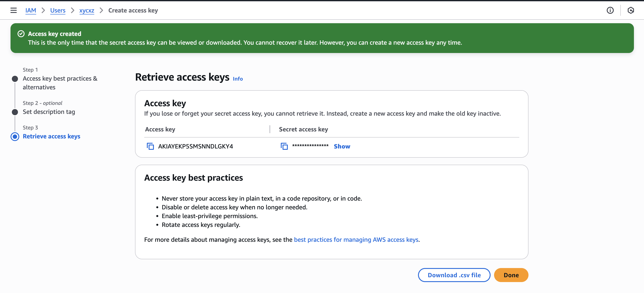Open the info panel icon
Screen dimensions: 644x293
point(610,10)
